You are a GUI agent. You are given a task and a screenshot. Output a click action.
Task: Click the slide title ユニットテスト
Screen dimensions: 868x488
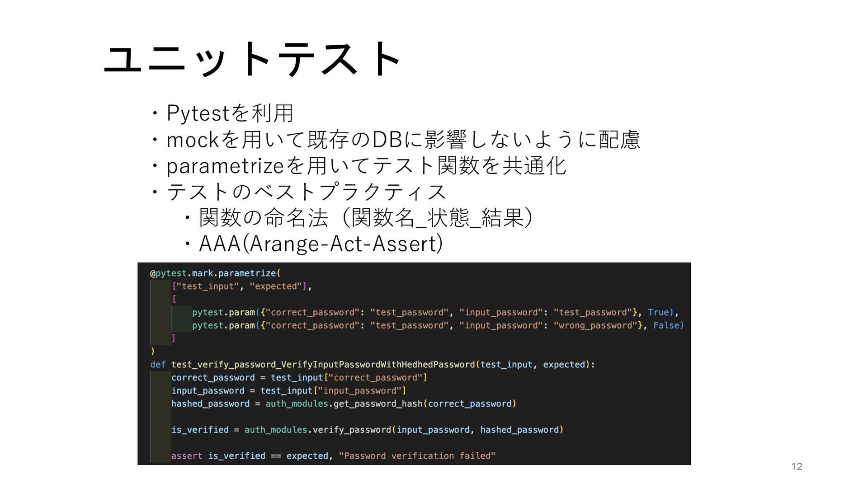(252, 59)
